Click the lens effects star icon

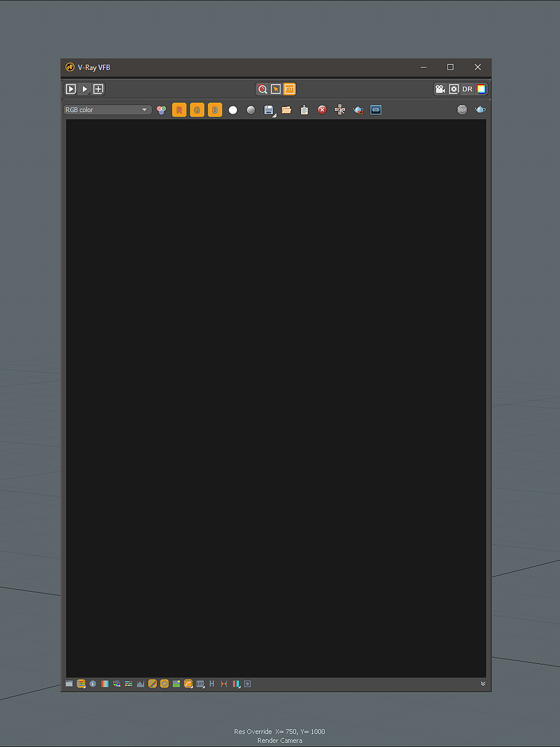[247, 683]
